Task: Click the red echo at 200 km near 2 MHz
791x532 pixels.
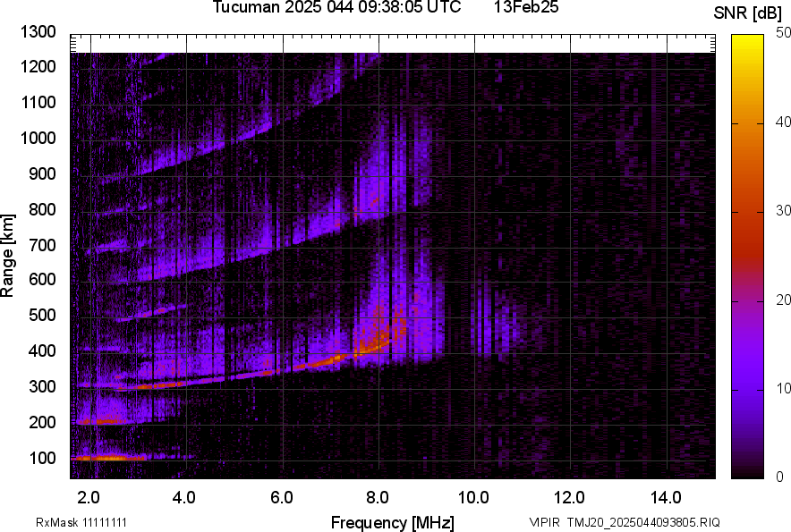Action: 98,420
